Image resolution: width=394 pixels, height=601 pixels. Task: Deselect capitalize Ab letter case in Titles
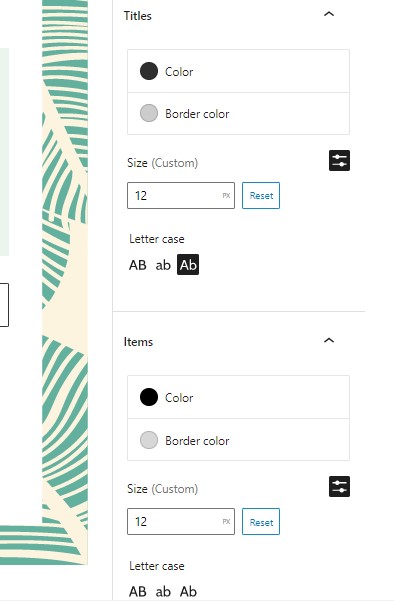pyautogui.click(x=188, y=265)
